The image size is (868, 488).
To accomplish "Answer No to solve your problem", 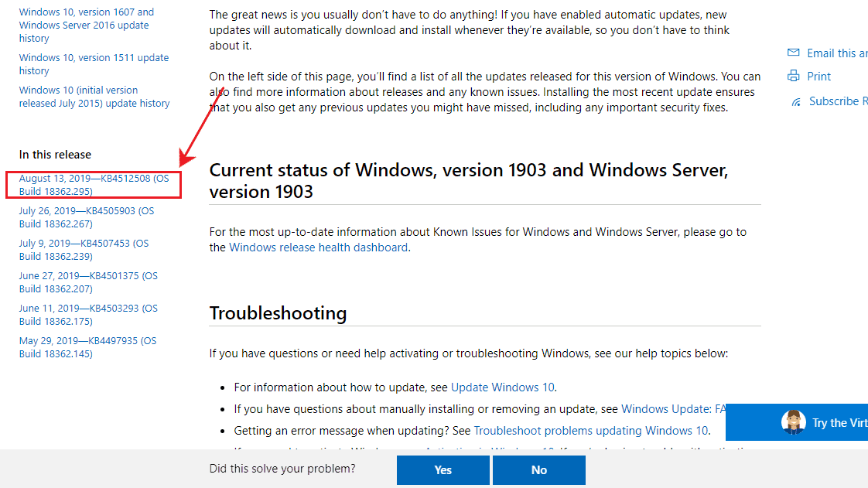I will [x=538, y=469].
